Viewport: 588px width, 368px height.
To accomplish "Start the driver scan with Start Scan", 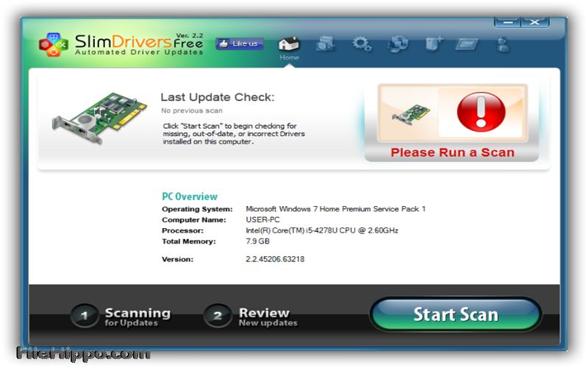I will point(456,314).
